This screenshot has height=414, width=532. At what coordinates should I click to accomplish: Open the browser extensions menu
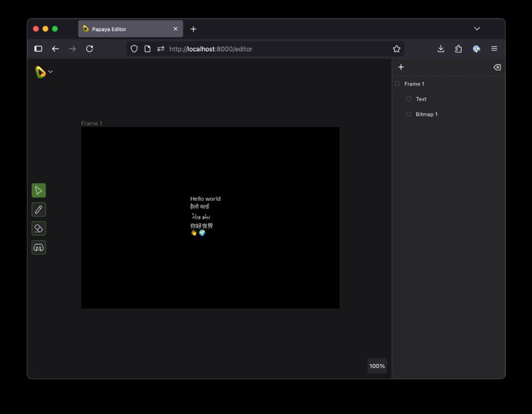click(459, 49)
